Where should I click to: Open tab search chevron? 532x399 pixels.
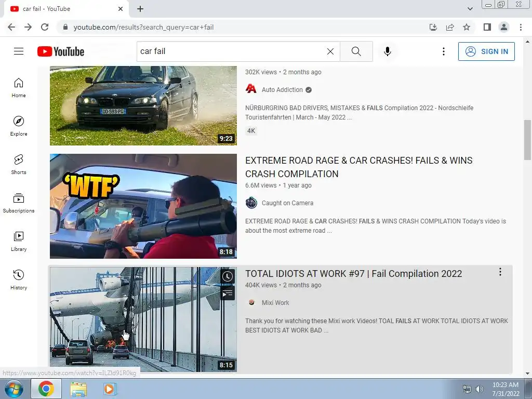(x=470, y=9)
